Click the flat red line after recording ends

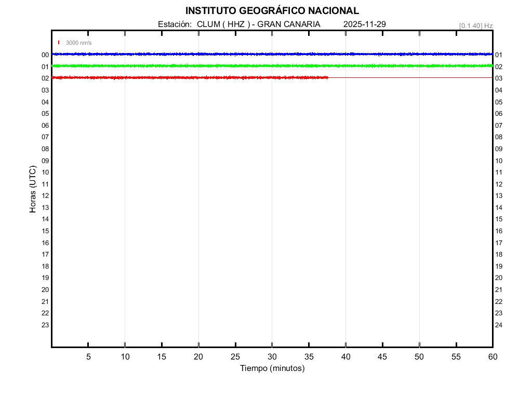[410, 77]
